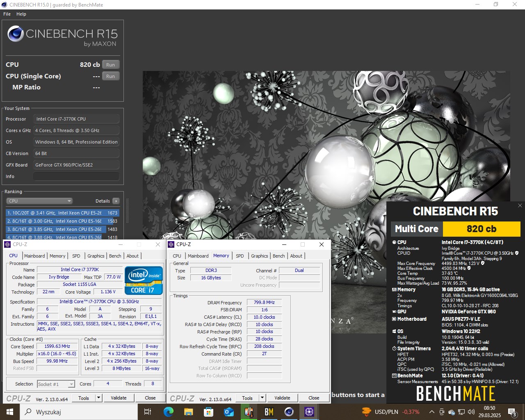This screenshot has height=420, width=525.
Task: Open Tools dropdown arrow in right CPU-Z
Action: point(262,398)
